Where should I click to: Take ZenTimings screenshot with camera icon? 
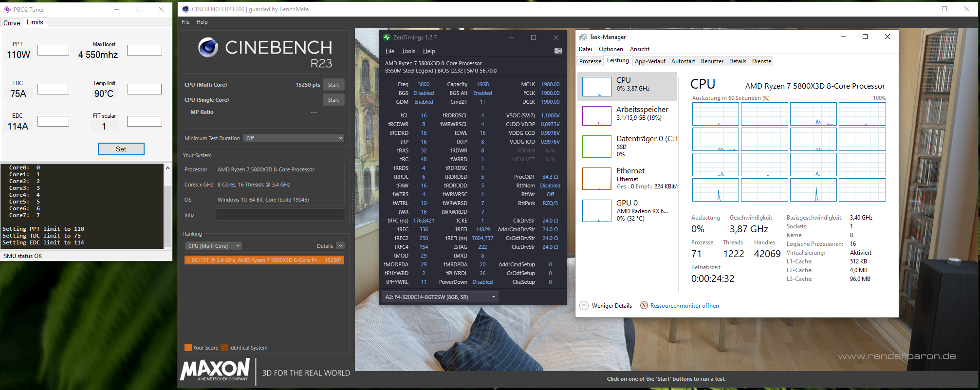(x=558, y=51)
